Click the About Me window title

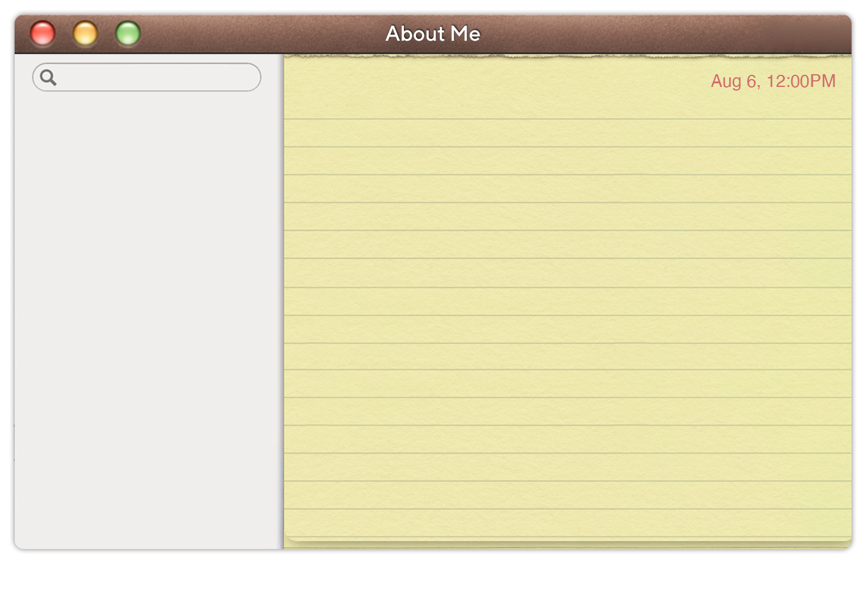click(x=433, y=33)
